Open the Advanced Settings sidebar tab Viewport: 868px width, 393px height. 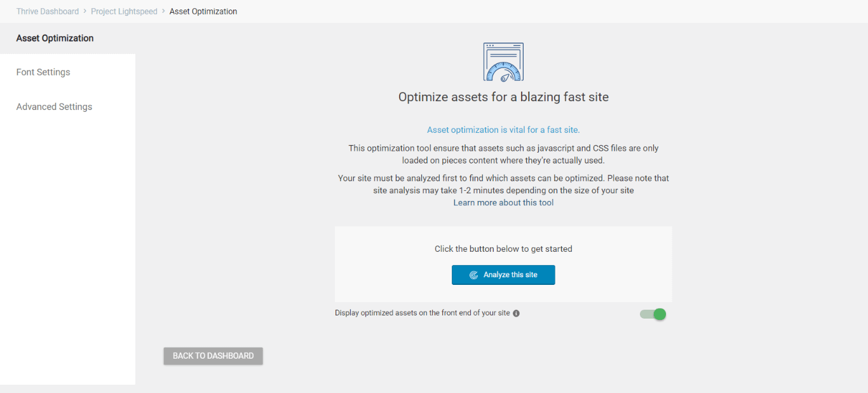tap(54, 107)
